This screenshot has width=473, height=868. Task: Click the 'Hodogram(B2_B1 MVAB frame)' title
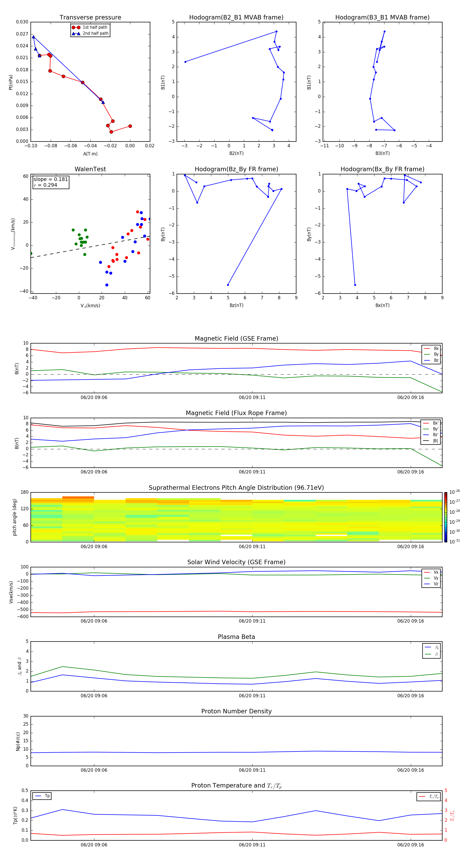(236, 17)
